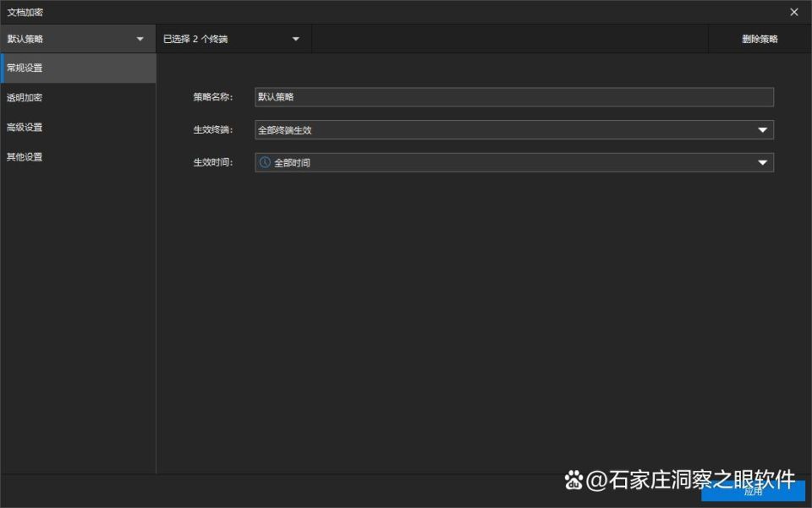Open the 默认策略 policy dropdown
Screen dimensions: 812x508
coord(78,39)
